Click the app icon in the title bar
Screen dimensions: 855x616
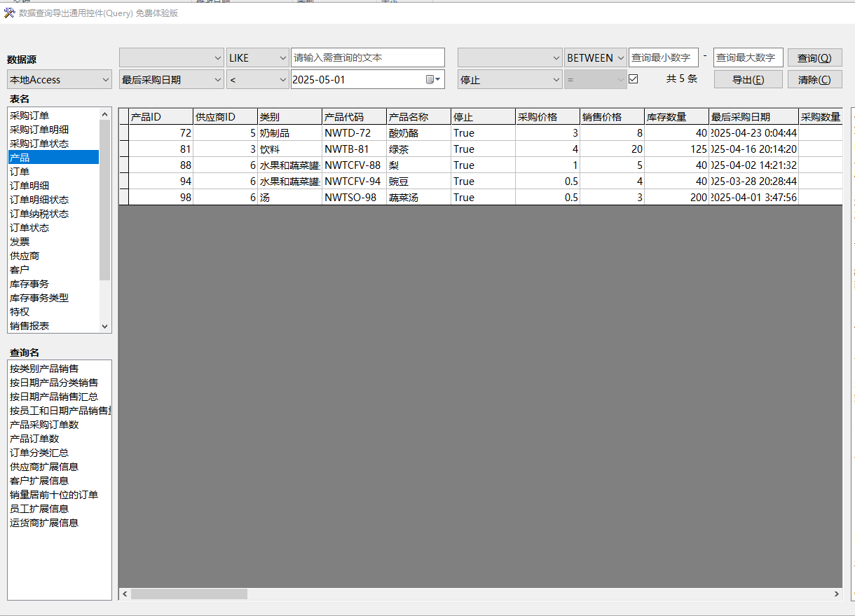pyautogui.click(x=9, y=13)
